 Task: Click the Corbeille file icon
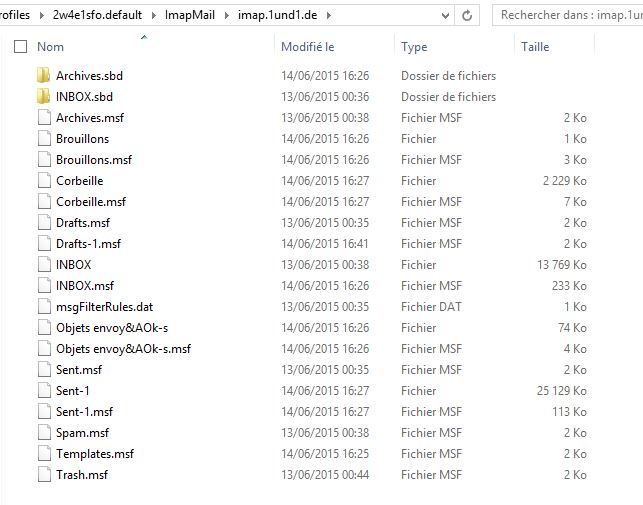coord(43,181)
